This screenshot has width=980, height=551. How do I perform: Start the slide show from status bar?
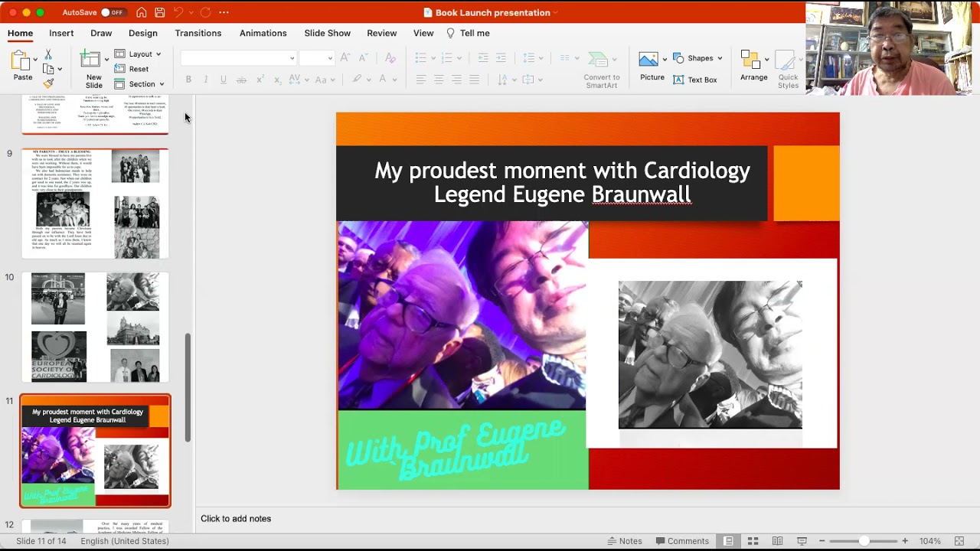click(802, 541)
